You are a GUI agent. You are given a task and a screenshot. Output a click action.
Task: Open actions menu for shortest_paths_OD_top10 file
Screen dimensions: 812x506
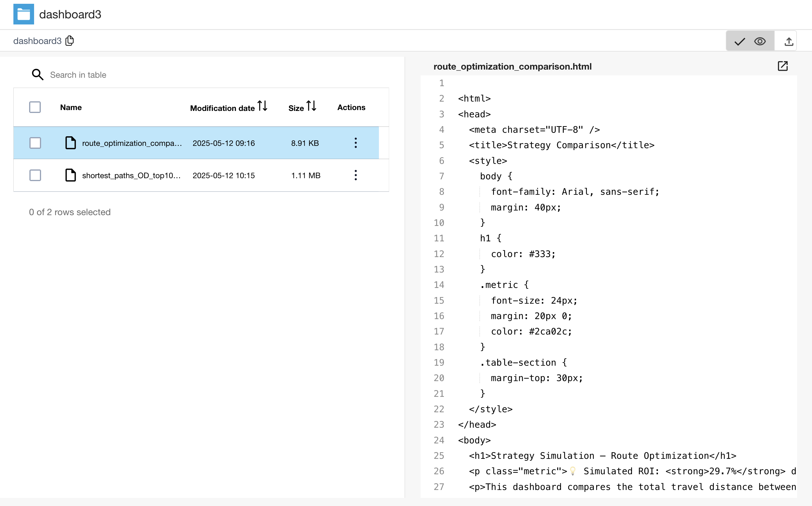(355, 175)
